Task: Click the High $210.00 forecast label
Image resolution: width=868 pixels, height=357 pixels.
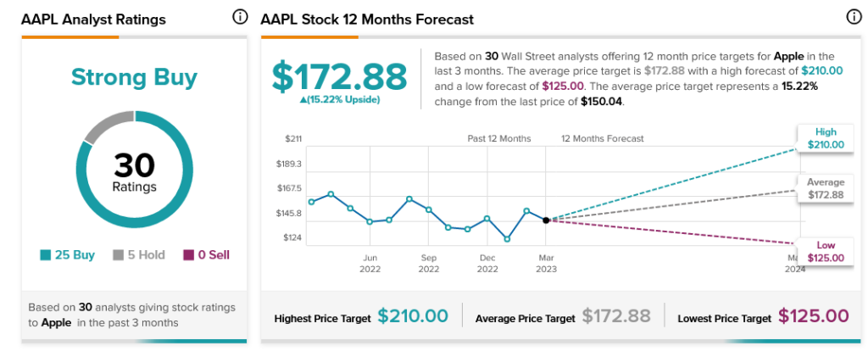Action: [x=826, y=139]
